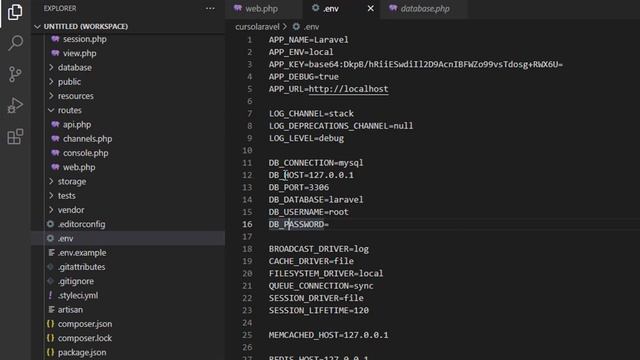Expand the public folder
The image size is (640, 360).
pyautogui.click(x=69, y=82)
